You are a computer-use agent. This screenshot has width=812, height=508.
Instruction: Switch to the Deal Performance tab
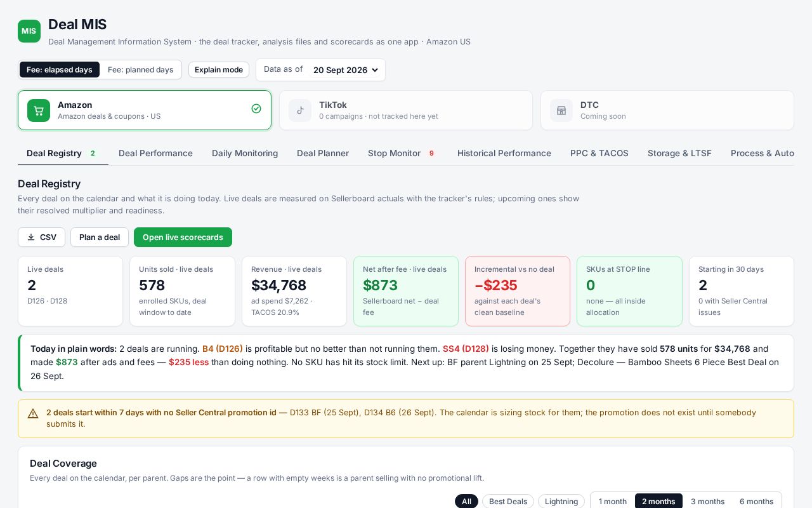point(155,153)
